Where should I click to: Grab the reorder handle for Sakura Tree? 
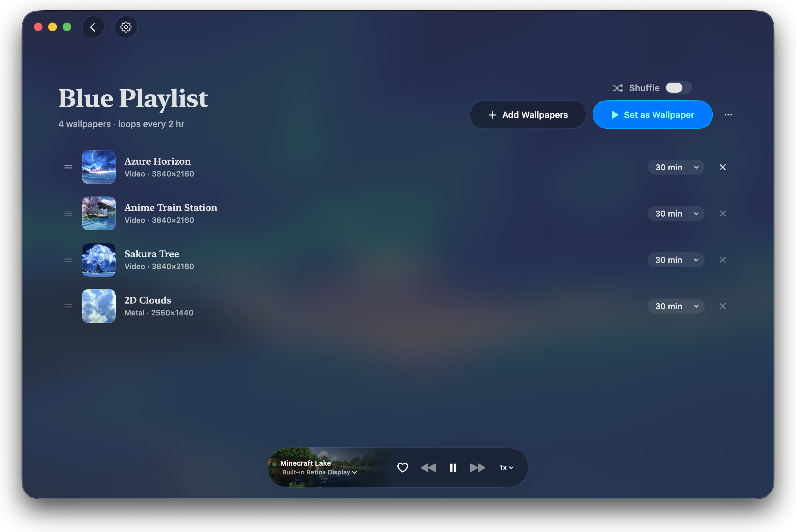click(68, 260)
